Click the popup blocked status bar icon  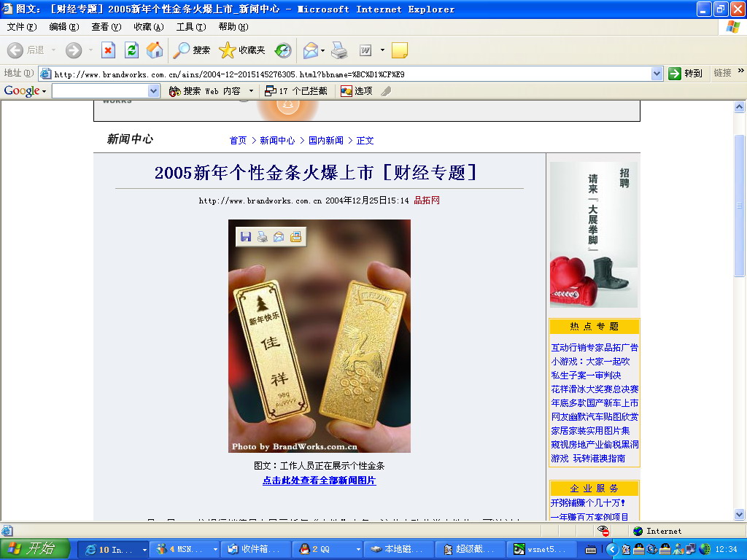point(603,531)
